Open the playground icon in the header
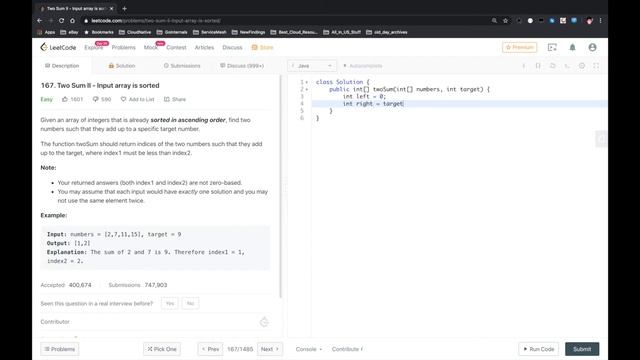640x360 pixels. tap(552, 47)
